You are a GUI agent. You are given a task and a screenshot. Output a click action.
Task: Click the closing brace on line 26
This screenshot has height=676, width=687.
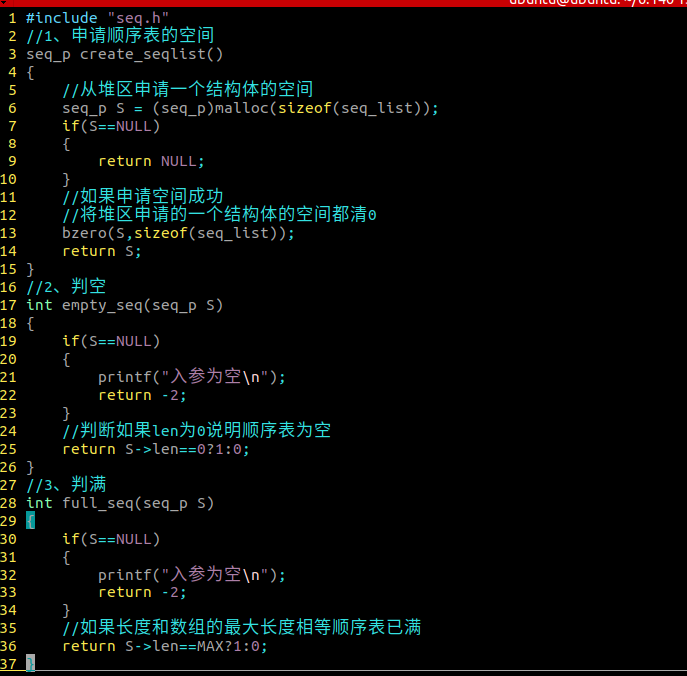pos(30,467)
